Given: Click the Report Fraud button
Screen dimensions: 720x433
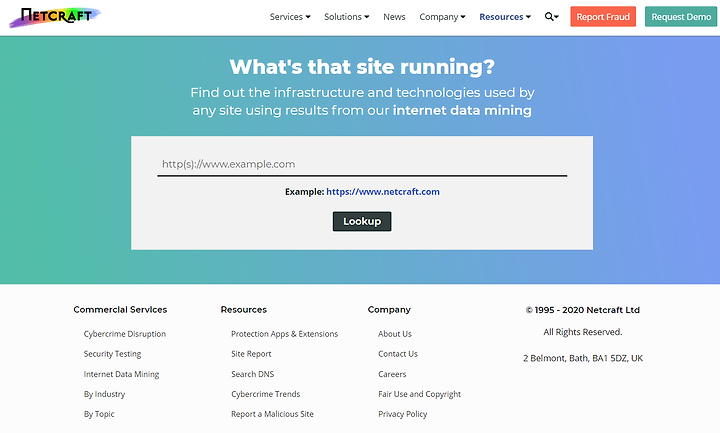Looking at the screenshot, I should pos(603,17).
